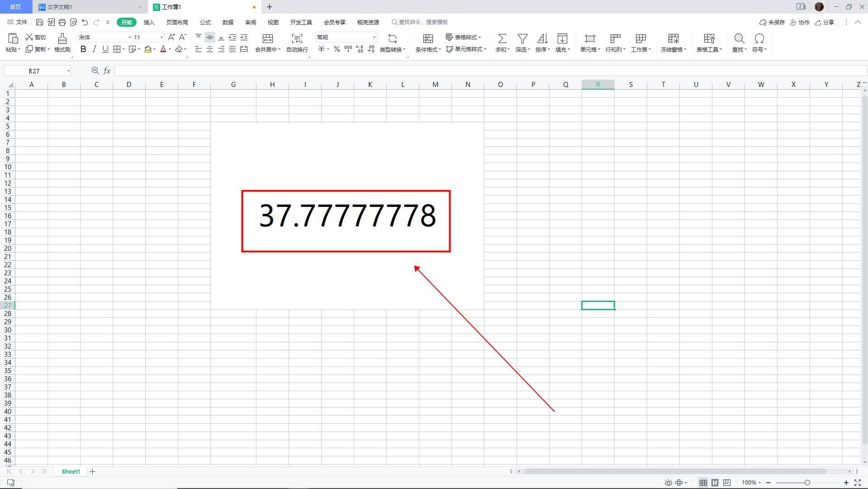Switch to the 插入 (Insert) ribbon tab
The width and height of the screenshot is (868, 489).
(x=149, y=22)
